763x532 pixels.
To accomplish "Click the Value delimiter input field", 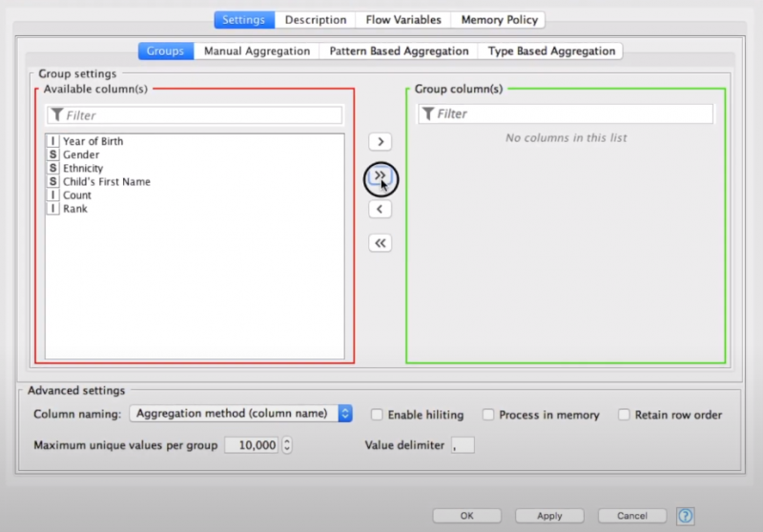I will 462,445.
